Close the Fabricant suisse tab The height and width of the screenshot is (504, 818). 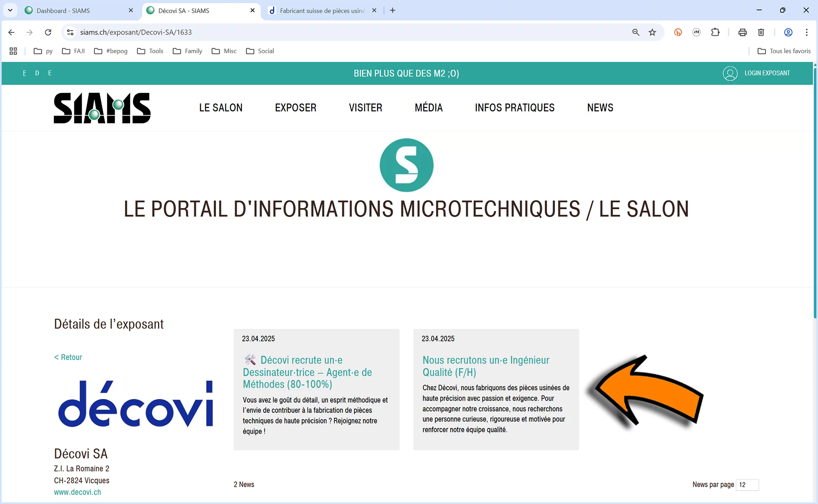[x=374, y=10]
